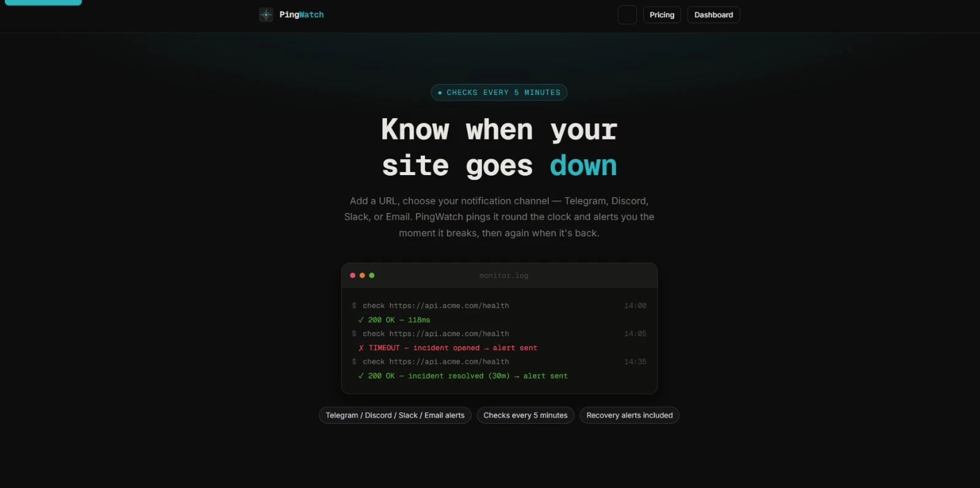Select the "incident resolved (30m)" log line
Viewport: 980px width, 488px height.
click(462, 376)
